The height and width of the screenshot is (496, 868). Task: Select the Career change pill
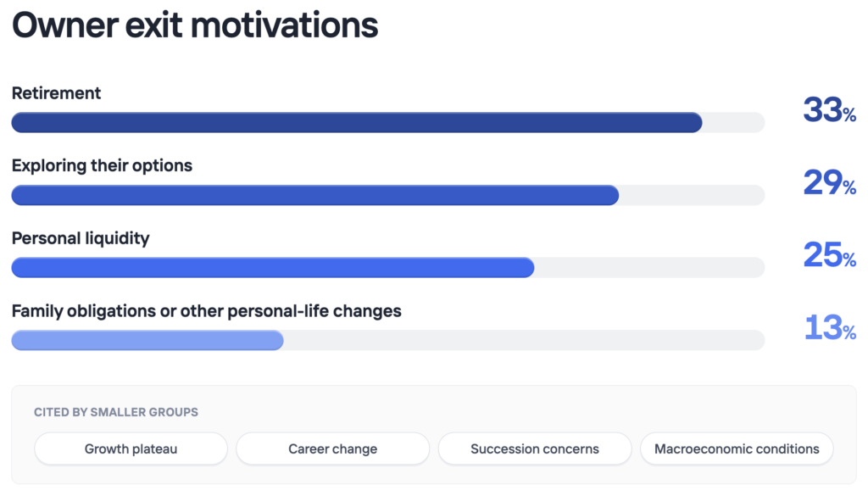[x=332, y=449]
